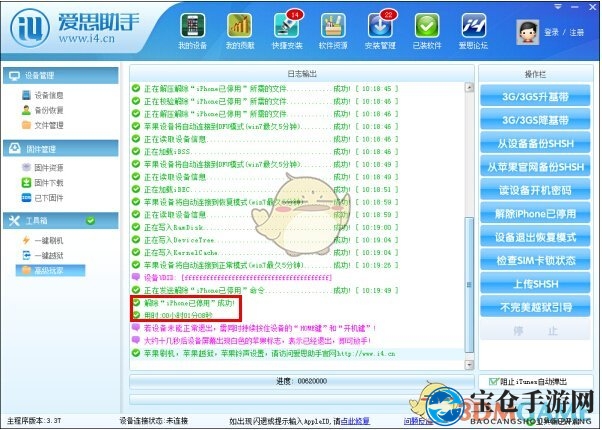Click log scrollbar down arrow
The height and width of the screenshot is (430, 602).
coord(469,364)
